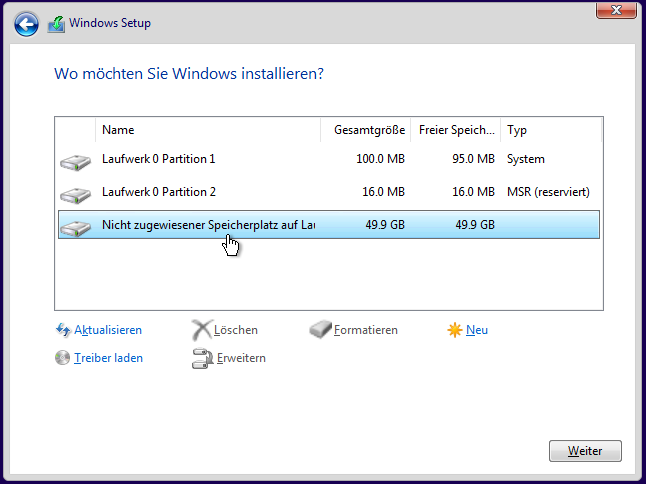Image resolution: width=646 pixels, height=484 pixels.
Task: Click the 95.0 MB free space cell
Action: 473,159
